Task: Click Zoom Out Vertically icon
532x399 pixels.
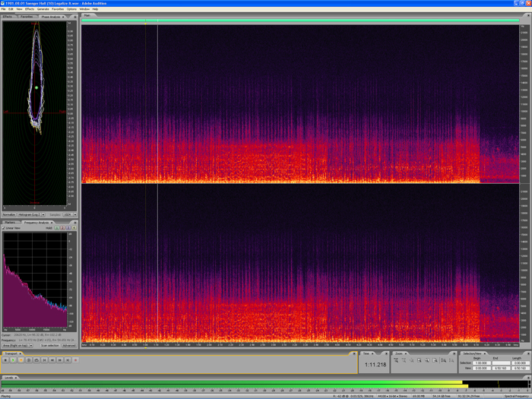Action: tap(451, 360)
